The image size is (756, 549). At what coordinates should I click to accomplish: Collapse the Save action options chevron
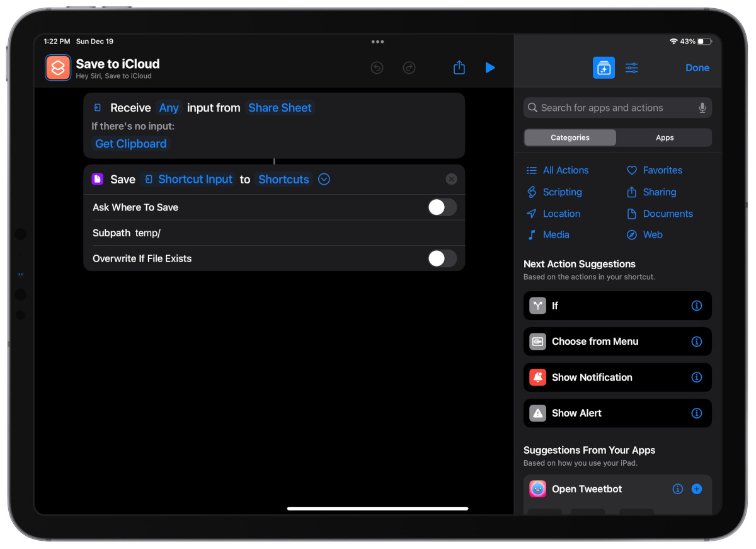coord(324,180)
